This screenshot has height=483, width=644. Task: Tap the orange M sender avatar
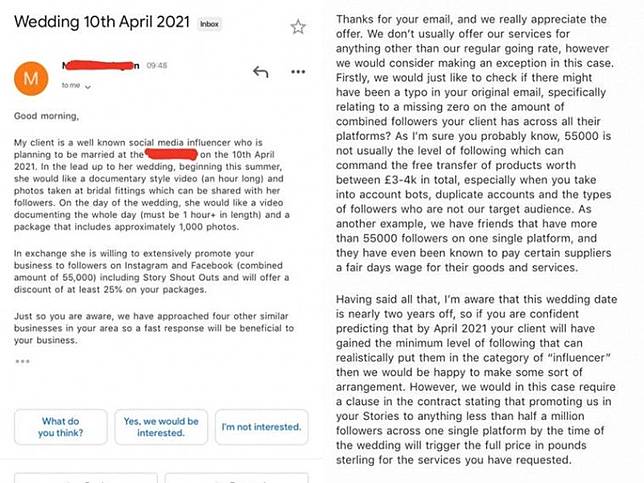(x=32, y=78)
